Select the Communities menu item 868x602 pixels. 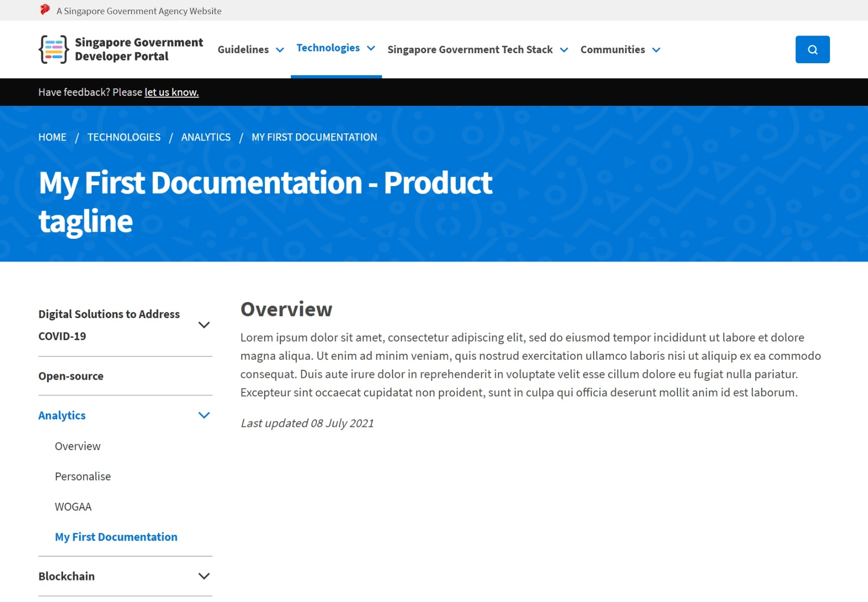click(613, 50)
